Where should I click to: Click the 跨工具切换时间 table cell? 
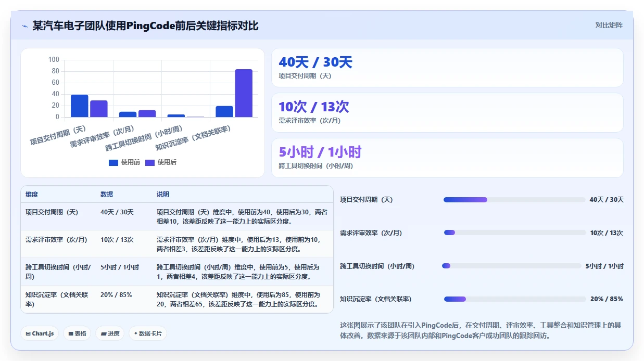[x=58, y=272]
